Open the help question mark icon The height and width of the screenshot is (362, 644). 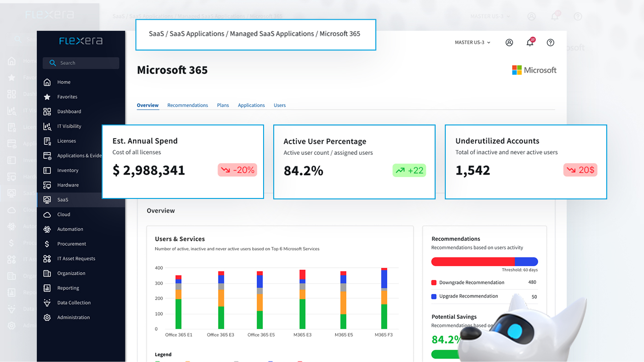[551, 42]
